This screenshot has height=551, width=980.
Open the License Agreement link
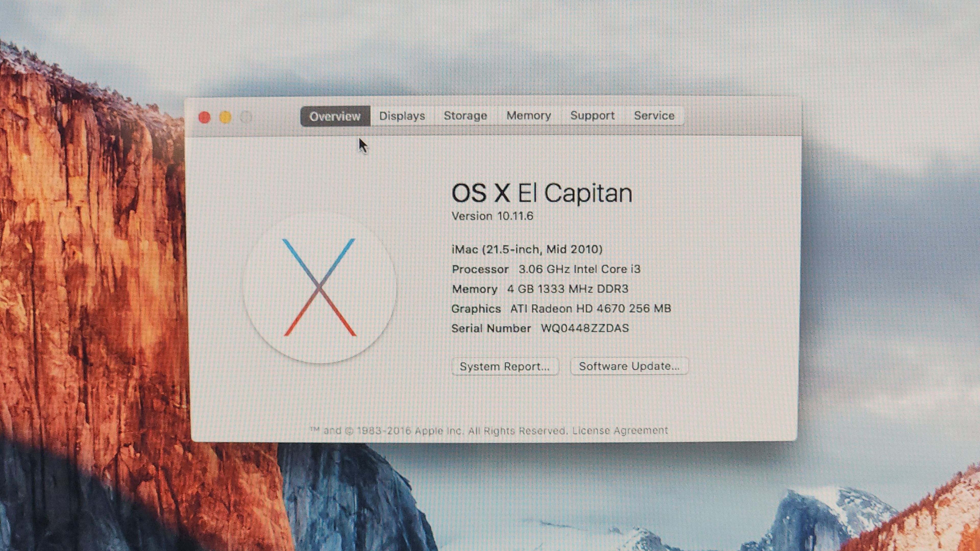(620, 430)
